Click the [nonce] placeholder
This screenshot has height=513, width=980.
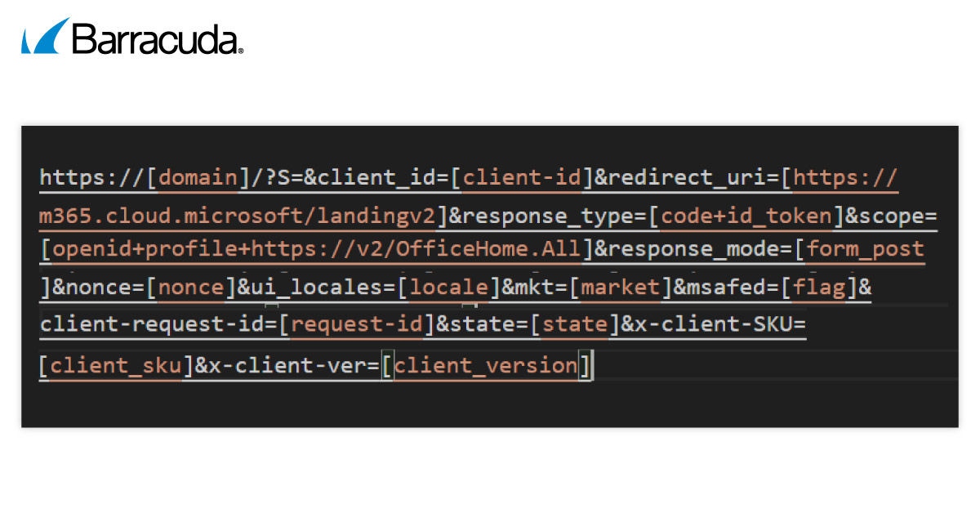tap(191, 288)
